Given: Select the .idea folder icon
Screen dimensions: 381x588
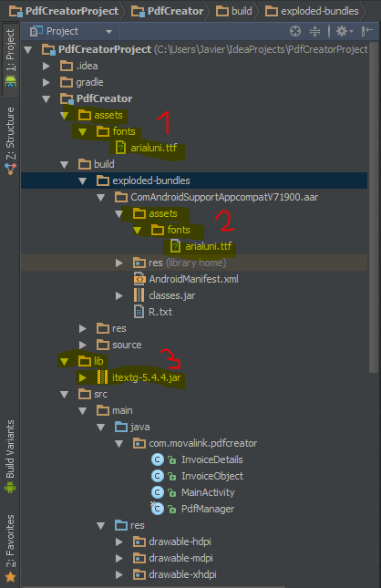Looking at the screenshot, I should [x=67, y=66].
